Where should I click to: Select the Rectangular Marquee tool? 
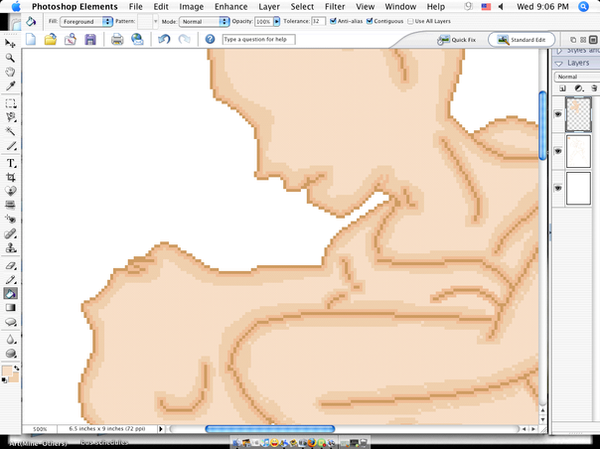[x=10, y=103]
